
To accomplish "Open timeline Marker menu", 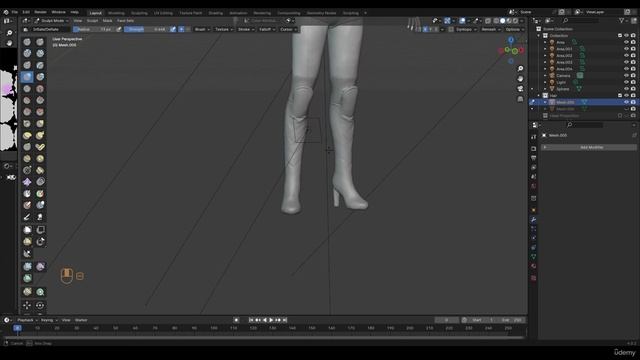I will pyautogui.click(x=81, y=320).
